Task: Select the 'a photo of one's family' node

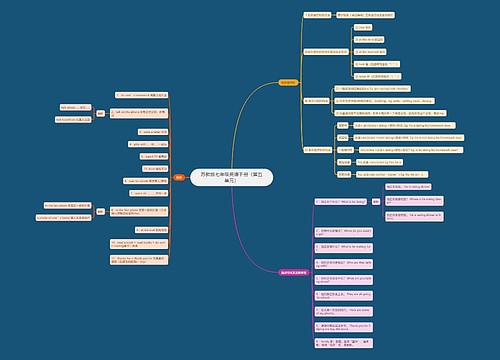Action: point(64,218)
